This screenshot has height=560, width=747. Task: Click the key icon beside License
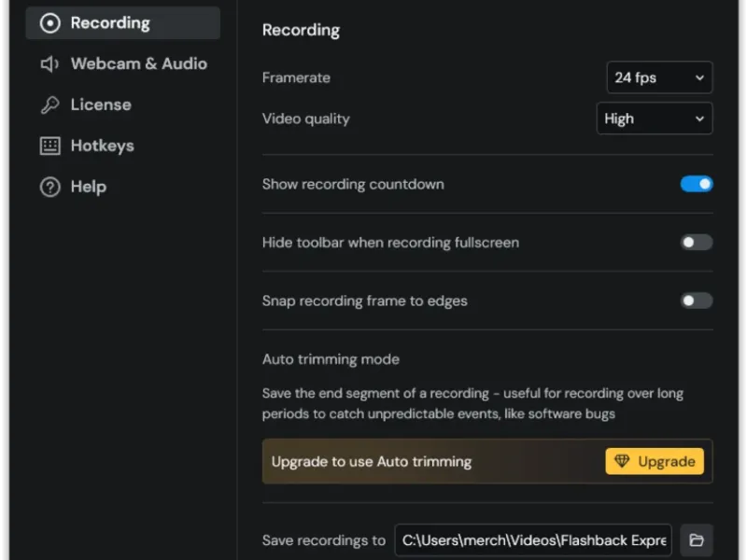click(x=49, y=105)
